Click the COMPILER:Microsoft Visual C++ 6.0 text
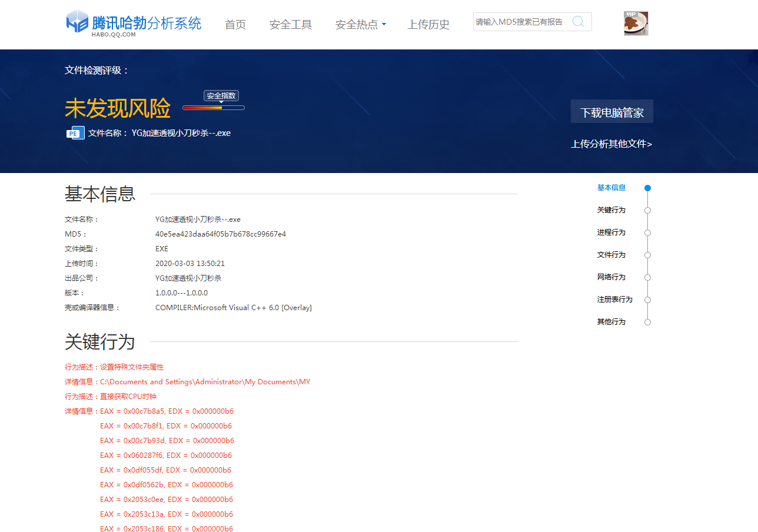This screenshot has height=532, width=758. pos(234,308)
